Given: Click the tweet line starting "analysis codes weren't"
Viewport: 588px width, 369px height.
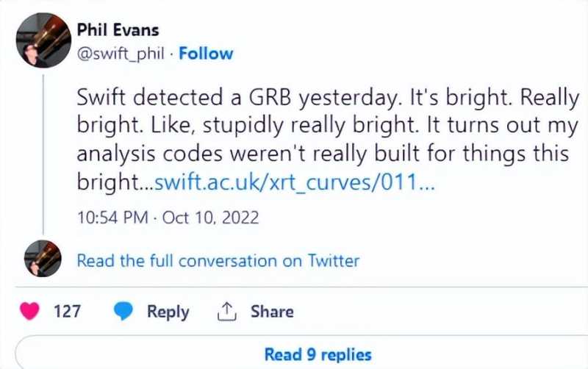Looking at the screenshot, I should coord(323,156).
